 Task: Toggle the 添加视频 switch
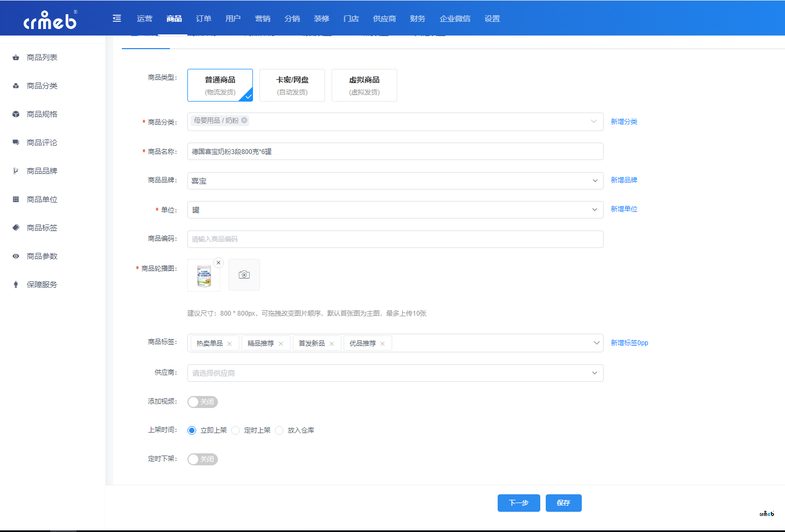tap(203, 402)
